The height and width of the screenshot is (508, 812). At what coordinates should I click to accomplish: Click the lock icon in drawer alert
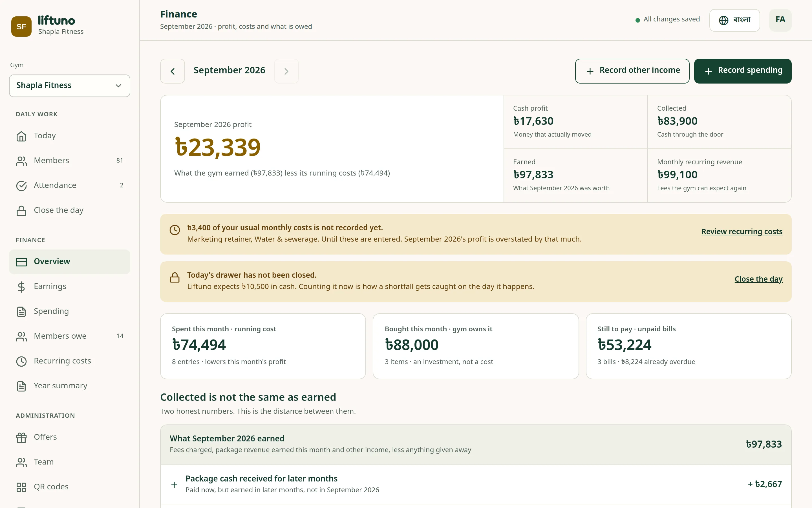175,277
